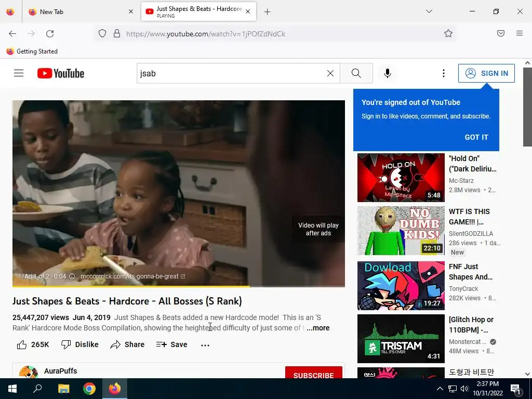Image resolution: width=532 pixels, height=399 pixels.
Task: Click the AuraPuffs channel avatar
Action: pyautogui.click(x=28, y=372)
